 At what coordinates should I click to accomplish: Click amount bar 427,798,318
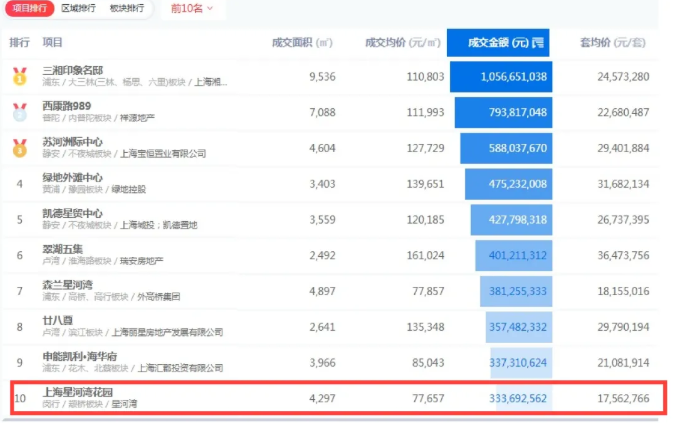click(512, 220)
